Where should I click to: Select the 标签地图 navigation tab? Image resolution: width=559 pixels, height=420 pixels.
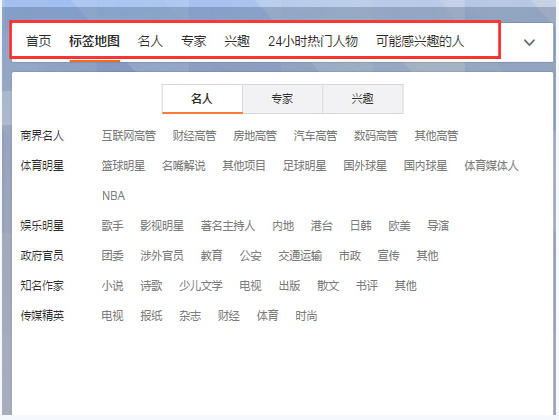[94, 41]
